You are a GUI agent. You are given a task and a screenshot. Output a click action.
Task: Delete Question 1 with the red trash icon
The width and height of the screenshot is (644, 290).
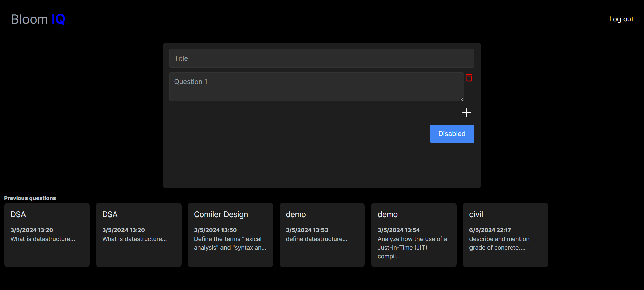[469, 78]
